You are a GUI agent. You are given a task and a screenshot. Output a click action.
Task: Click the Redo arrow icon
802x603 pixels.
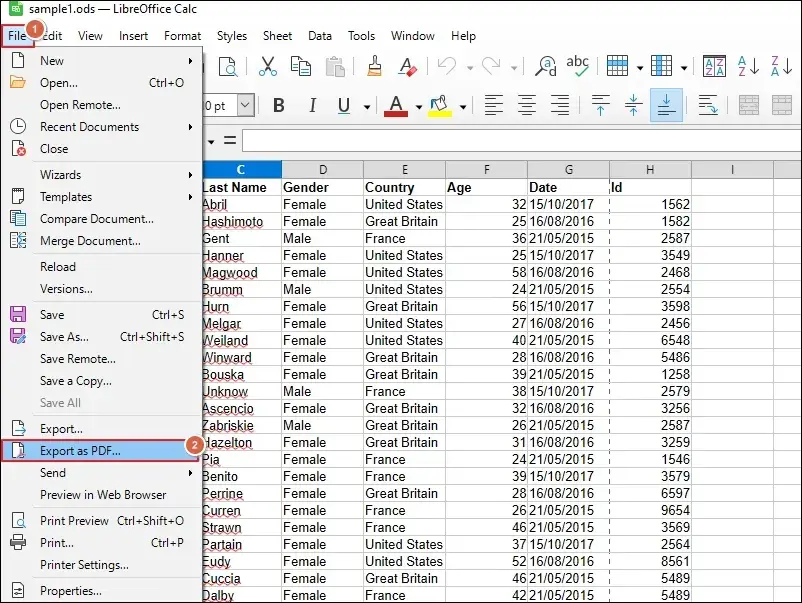coord(491,66)
